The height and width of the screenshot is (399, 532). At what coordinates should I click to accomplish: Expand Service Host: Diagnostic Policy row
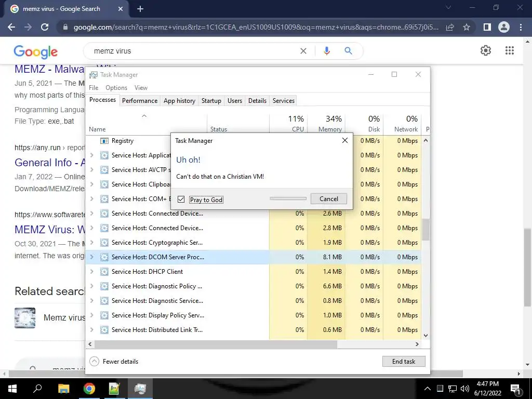91,286
